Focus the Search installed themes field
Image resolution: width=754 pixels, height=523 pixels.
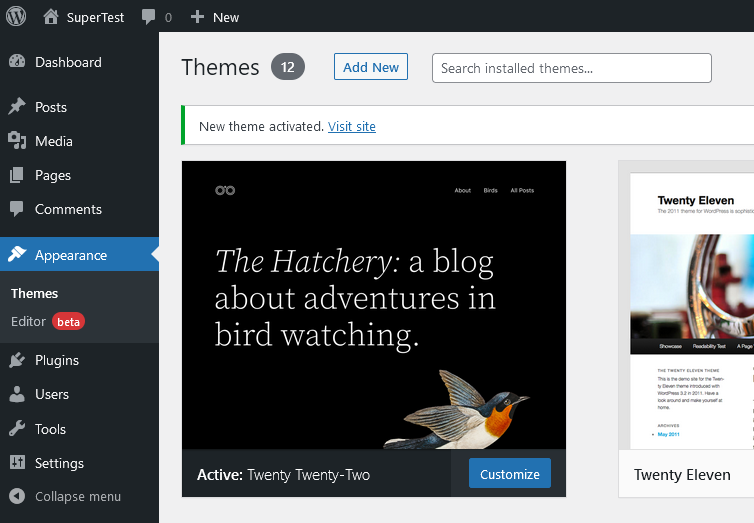tap(571, 68)
